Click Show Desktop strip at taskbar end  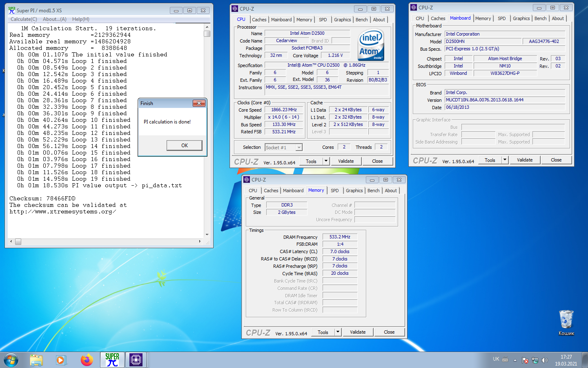click(x=585, y=360)
